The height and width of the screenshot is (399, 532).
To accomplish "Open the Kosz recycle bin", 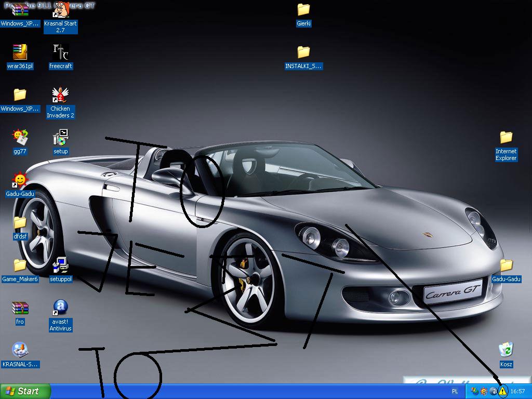I will pos(506,350).
